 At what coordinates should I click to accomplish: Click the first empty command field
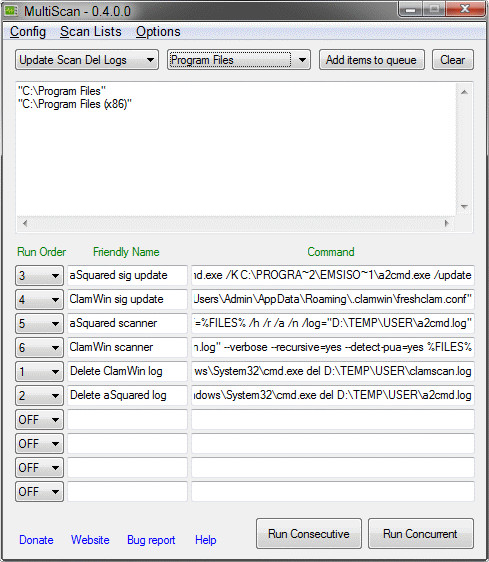[x=333, y=419]
